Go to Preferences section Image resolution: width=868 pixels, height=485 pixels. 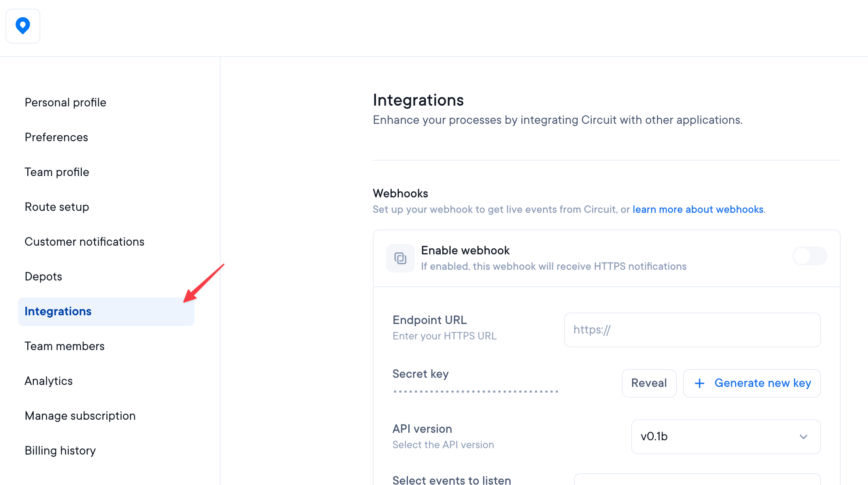click(x=56, y=137)
